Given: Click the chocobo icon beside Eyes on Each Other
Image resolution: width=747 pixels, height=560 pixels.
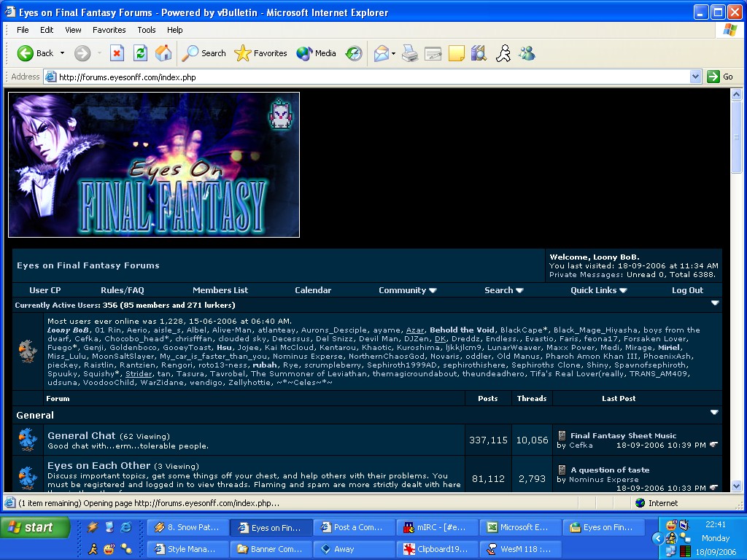Looking at the screenshot, I should 28,477.
